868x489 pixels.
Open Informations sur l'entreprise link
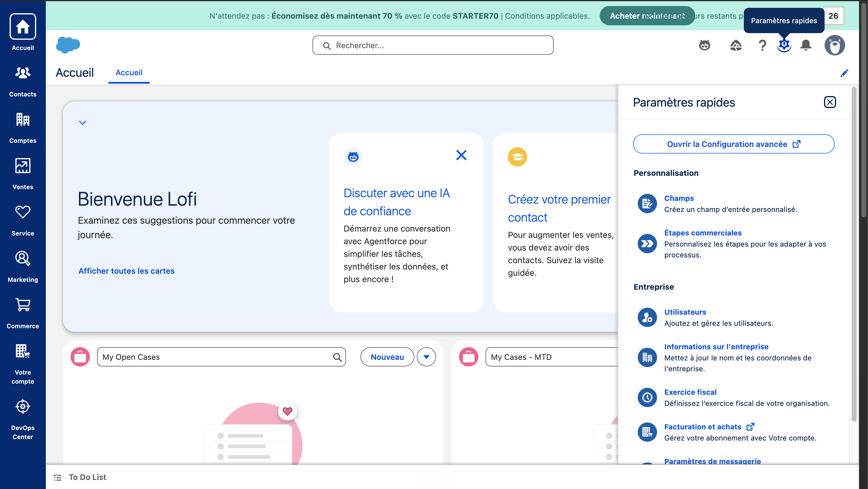pyautogui.click(x=716, y=346)
